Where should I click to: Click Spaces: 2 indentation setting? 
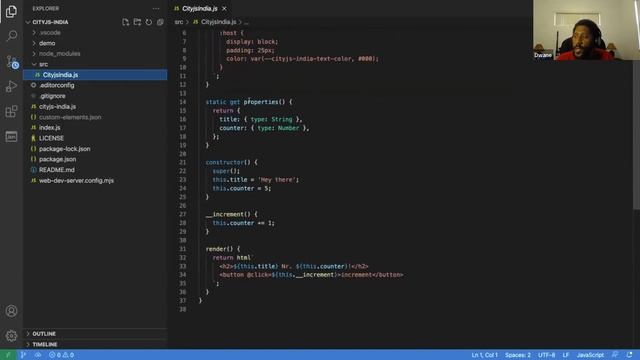pyautogui.click(x=518, y=355)
